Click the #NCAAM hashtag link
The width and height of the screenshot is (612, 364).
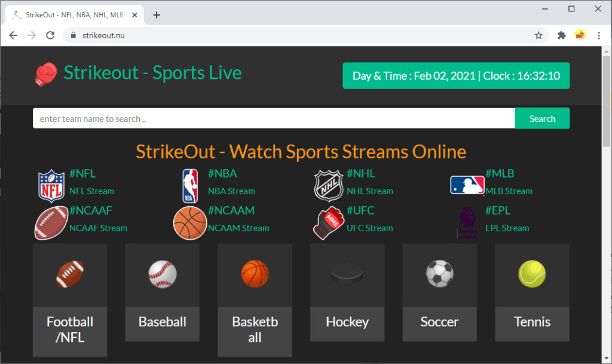231,210
